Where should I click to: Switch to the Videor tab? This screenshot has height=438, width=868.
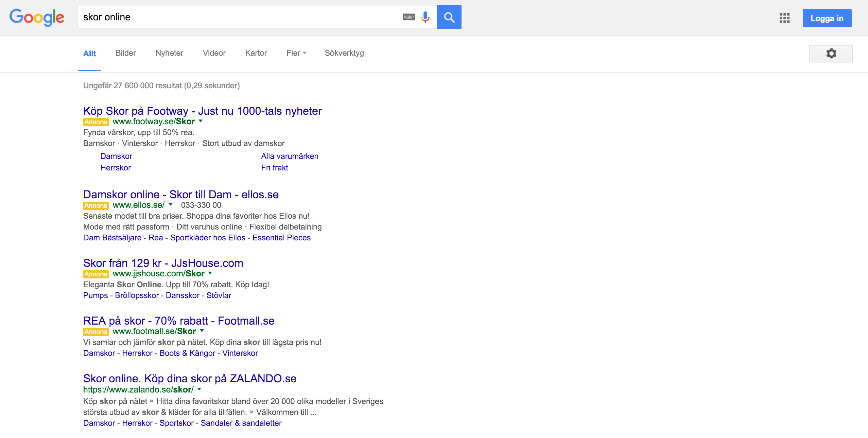point(214,53)
